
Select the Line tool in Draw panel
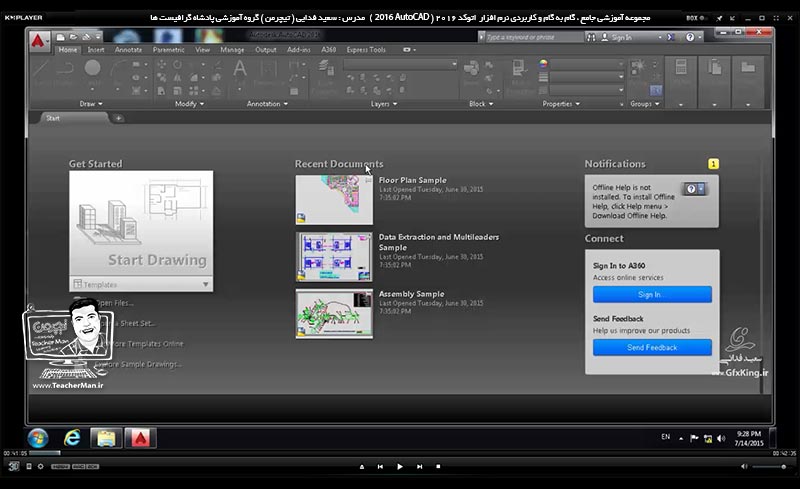[42, 68]
